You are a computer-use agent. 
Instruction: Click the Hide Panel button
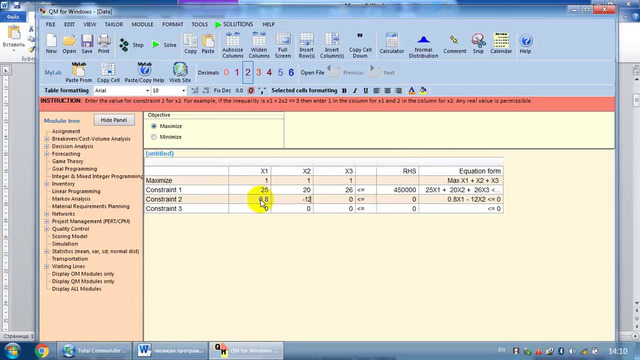click(x=114, y=120)
